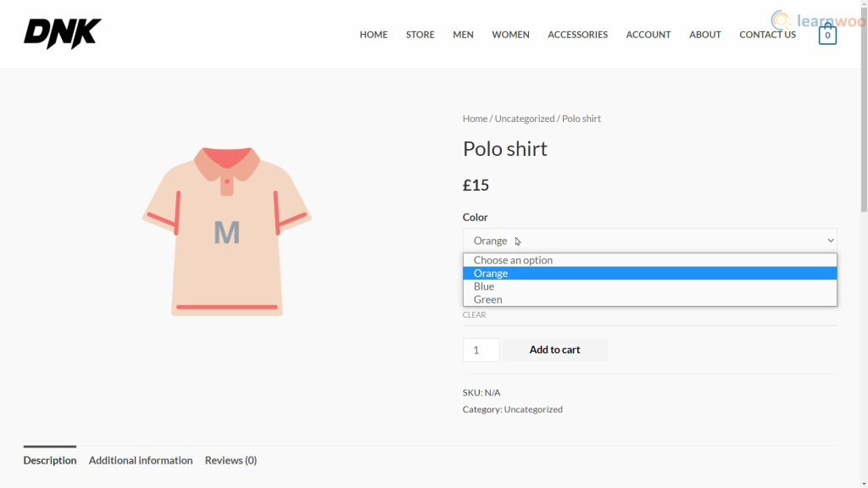This screenshot has height=488, width=868.
Task: Follow the Uncategorized breadcrumb link
Action: point(524,119)
